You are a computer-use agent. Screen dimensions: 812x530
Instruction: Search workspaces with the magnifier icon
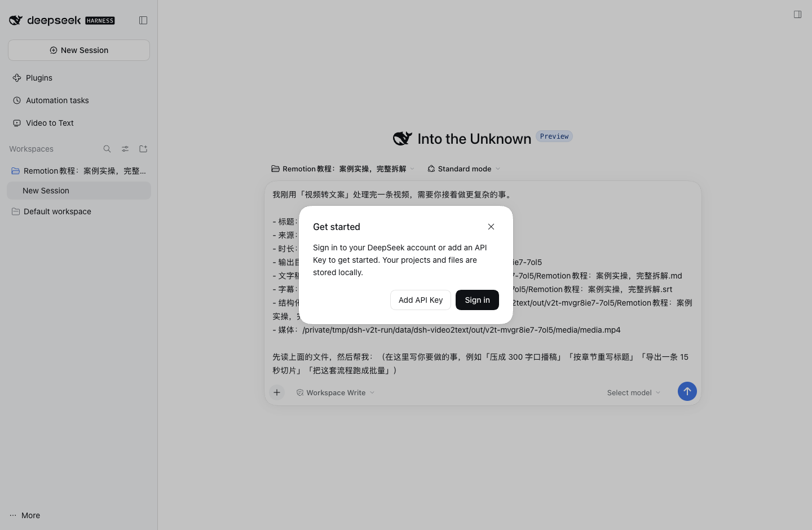107,149
